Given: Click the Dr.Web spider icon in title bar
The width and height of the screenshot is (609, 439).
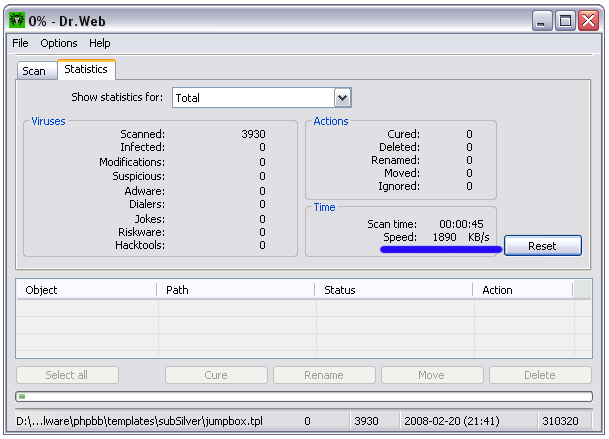Looking at the screenshot, I should click(x=17, y=20).
